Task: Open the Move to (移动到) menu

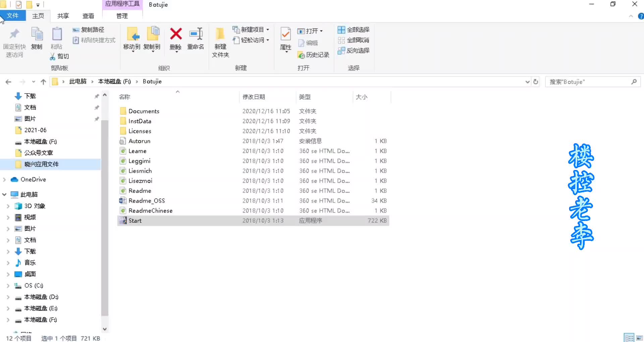Action: (132, 40)
